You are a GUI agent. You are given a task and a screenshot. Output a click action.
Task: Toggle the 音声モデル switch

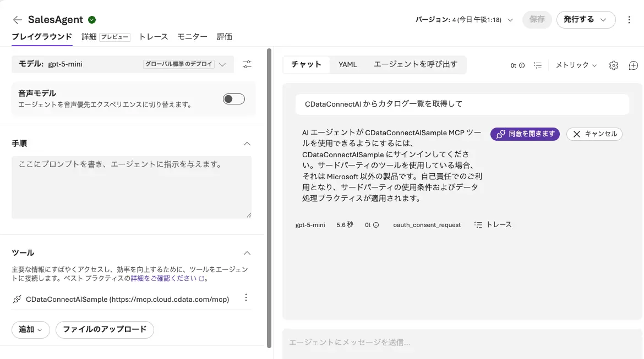pyautogui.click(x=234, y=99)
